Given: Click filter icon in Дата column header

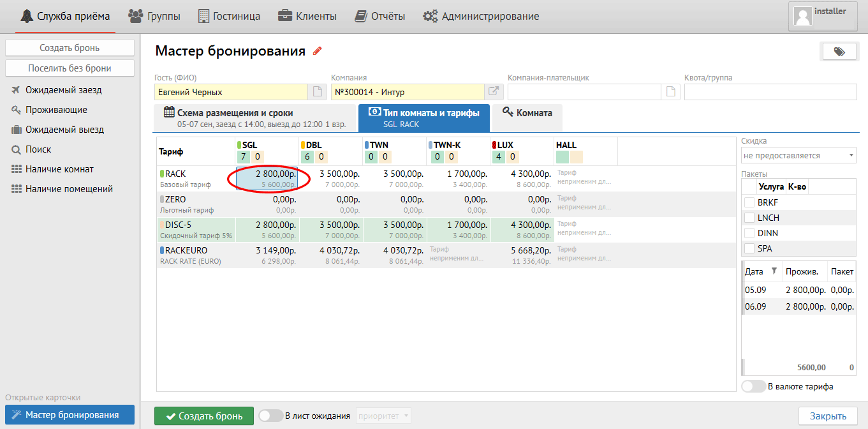Looking at the screenshot, I should (x=774, y=271).
